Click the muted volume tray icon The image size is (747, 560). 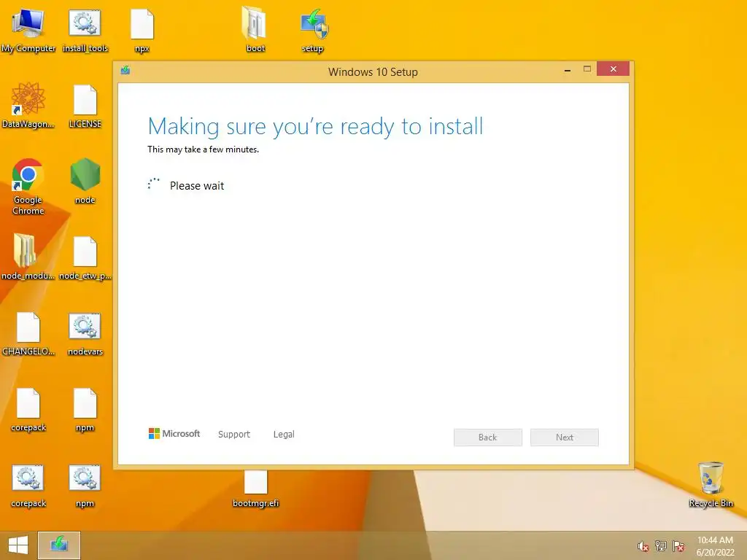643,546
